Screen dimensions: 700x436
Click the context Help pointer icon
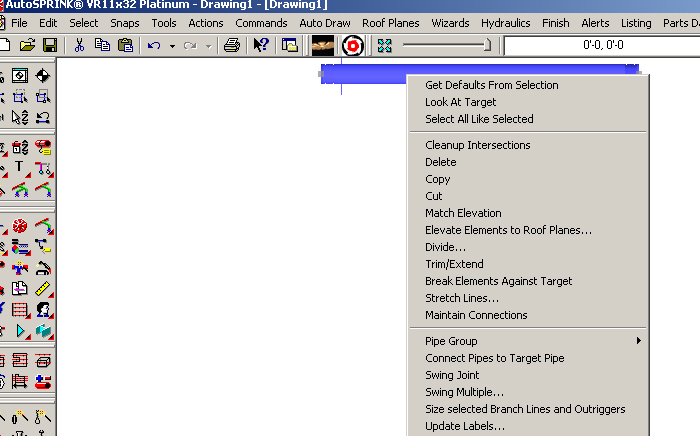pyautogui.click(x=261, y=44)
